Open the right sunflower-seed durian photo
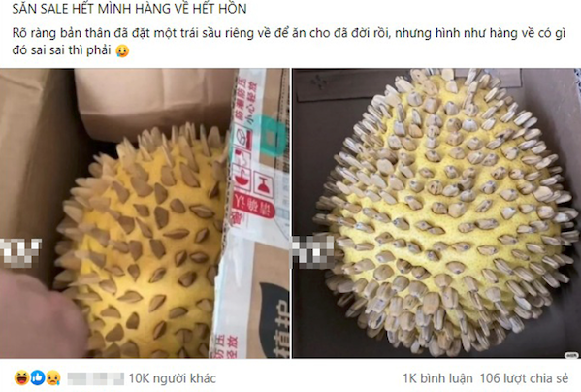The height and width of the screenshot is (392, 581). (436, 213)
